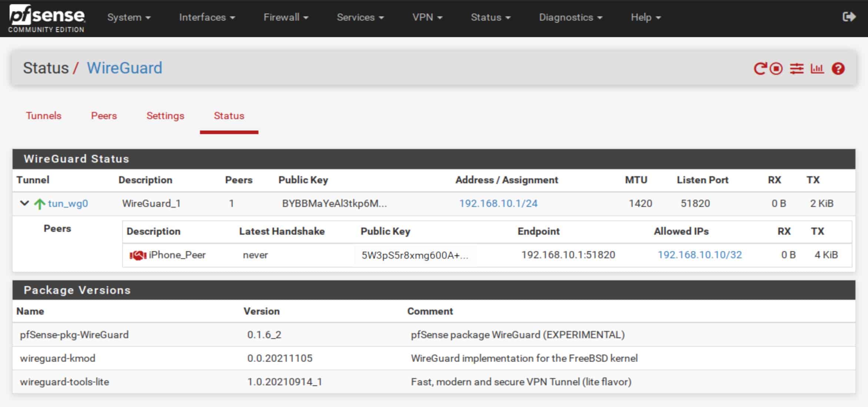Select version 1.0.20210914_1
This screenshot has height=407, width=868.
pyautogui.click(x=285, y=382)
